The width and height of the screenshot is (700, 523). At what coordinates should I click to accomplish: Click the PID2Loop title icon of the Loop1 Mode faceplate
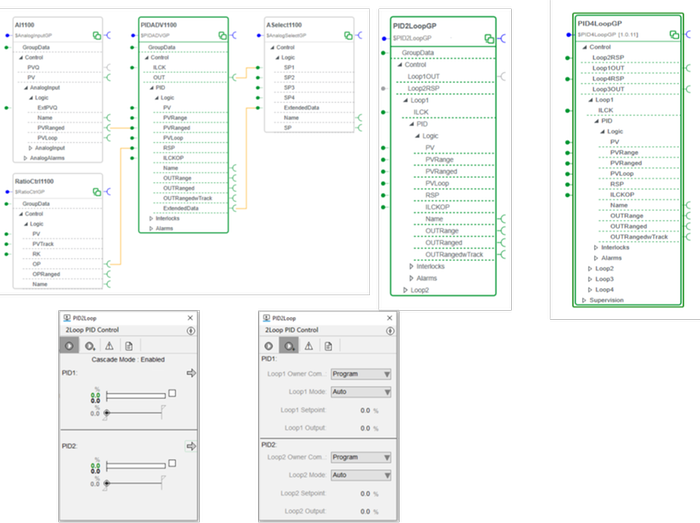click(267, 318)
